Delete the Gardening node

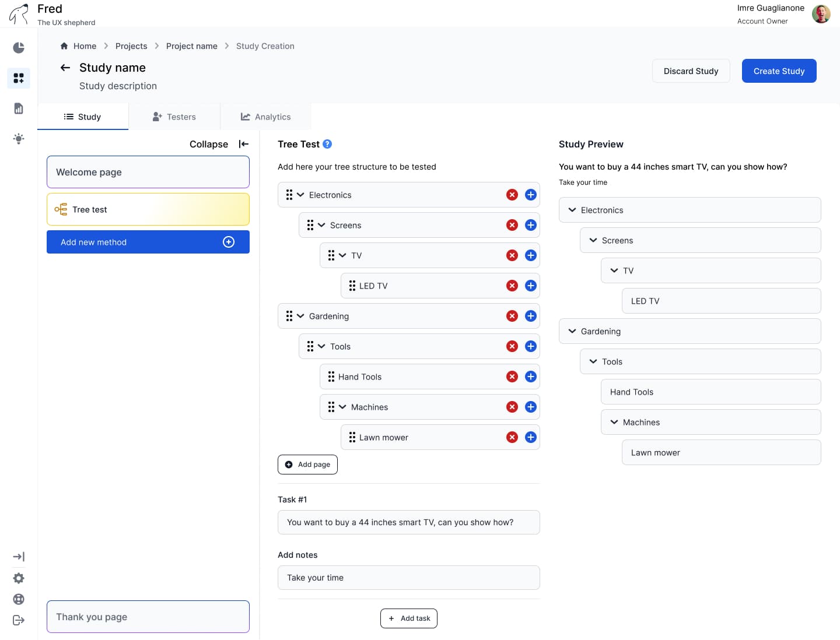point(512,316)
